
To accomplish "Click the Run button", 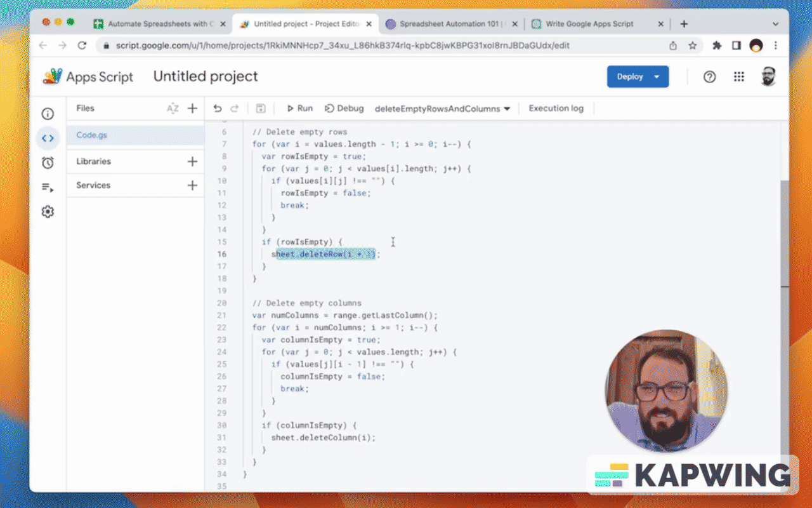I will point(299,109).
